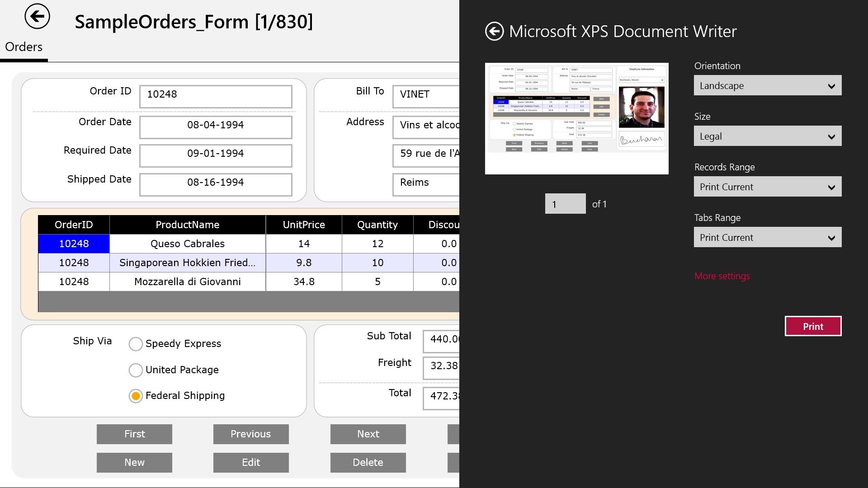Image resolution: width=868 pixels, height=488 pixels.
Task: Select United Package shipping option
Action: click(136, 370)
